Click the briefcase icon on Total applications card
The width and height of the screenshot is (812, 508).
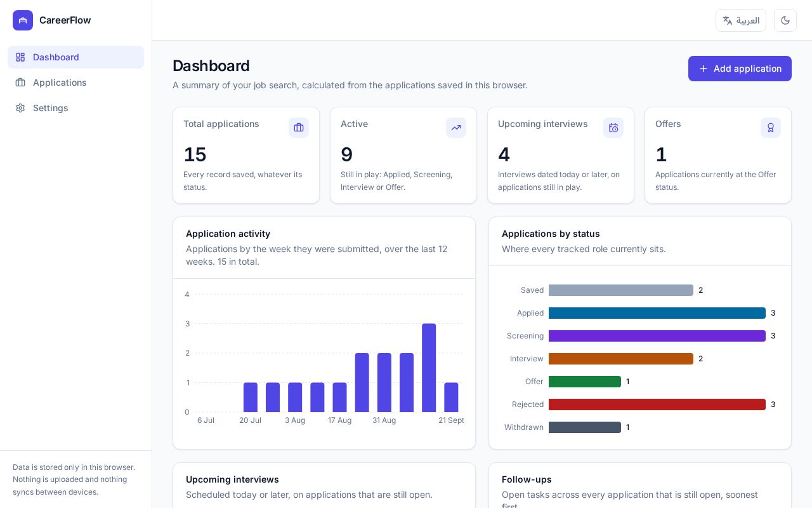pyautogui.click(x=299, y=128)
